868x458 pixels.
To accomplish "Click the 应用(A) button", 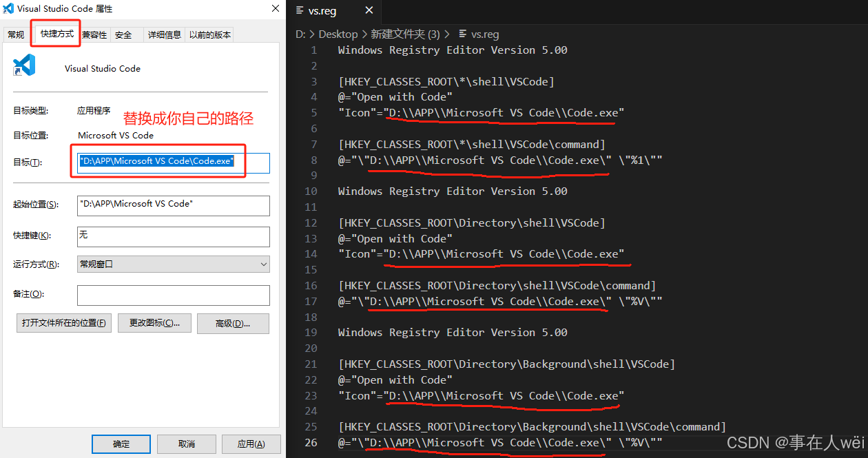I will [251, 444].
